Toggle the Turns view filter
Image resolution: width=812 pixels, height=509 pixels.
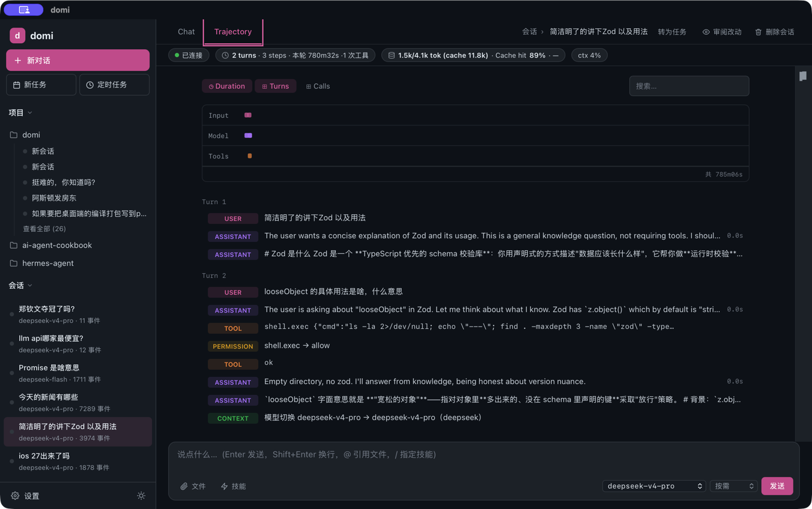276,86
